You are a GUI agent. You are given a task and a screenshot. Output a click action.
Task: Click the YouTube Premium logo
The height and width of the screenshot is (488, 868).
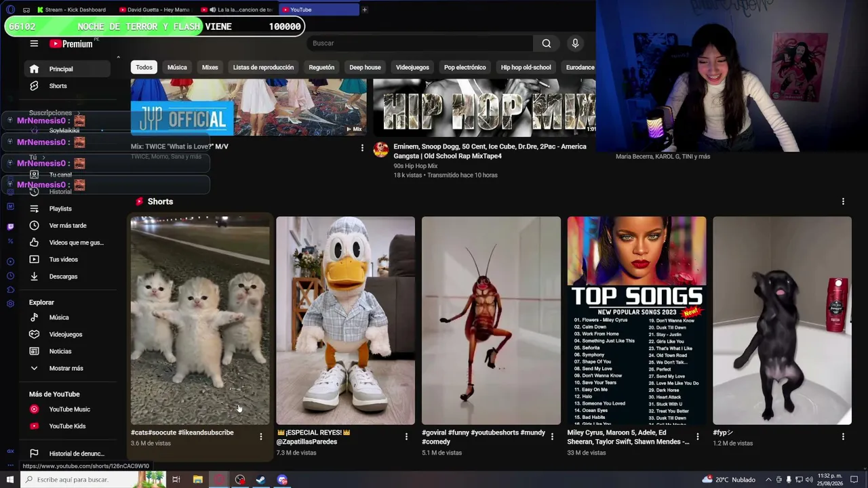click(71, 43)
